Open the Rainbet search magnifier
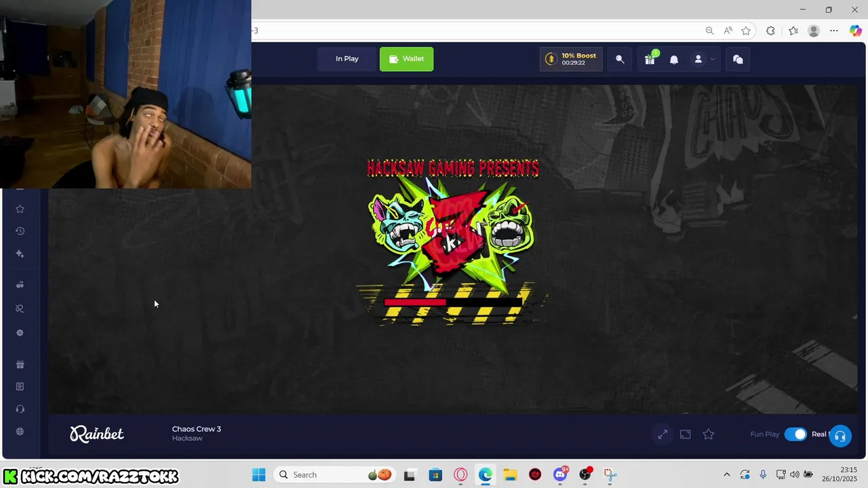 tap(620, 60)
